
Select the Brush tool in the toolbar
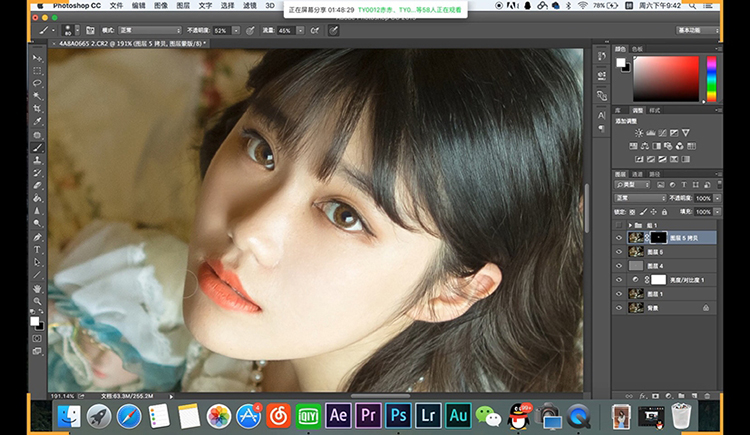[x=37, y=147]
